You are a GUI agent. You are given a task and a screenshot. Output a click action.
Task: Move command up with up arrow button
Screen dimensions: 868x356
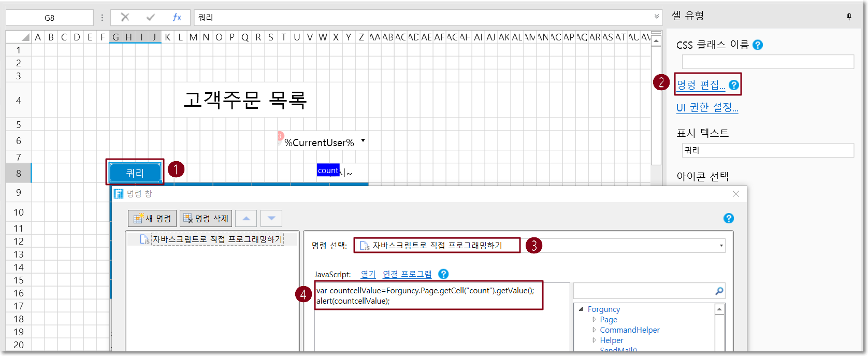click(x=246, y=219)
